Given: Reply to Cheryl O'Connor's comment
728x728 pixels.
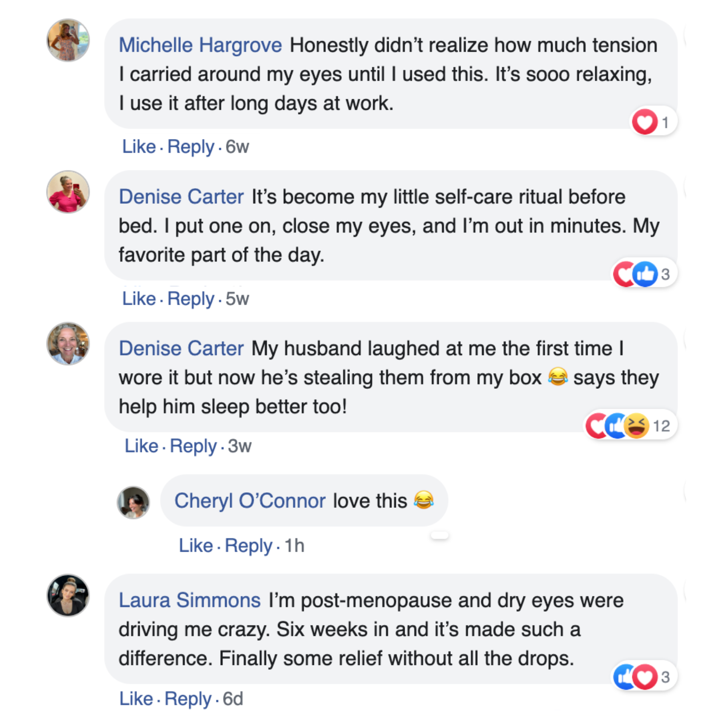Looking at the screenshot, I should pyautogui.click(x=249, y=546).
